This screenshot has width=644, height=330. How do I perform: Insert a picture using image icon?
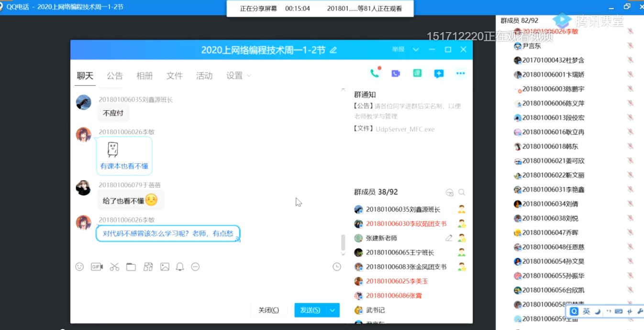[165, 267]
